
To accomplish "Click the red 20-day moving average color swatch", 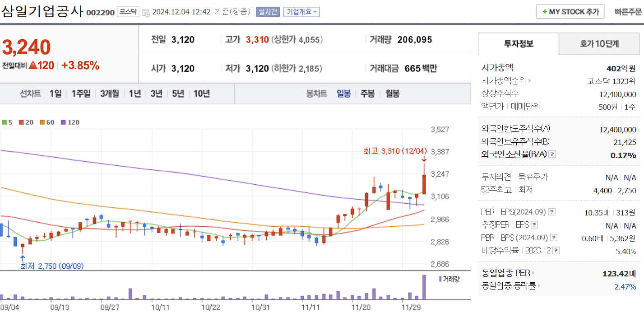I will click(21, 122).
